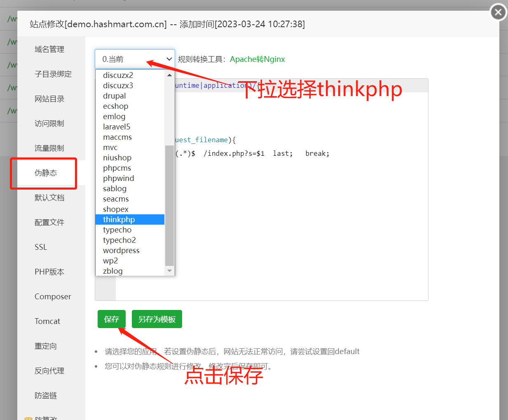508x420 pixels.
Task: Select maccms option
Action: [130, 137]
